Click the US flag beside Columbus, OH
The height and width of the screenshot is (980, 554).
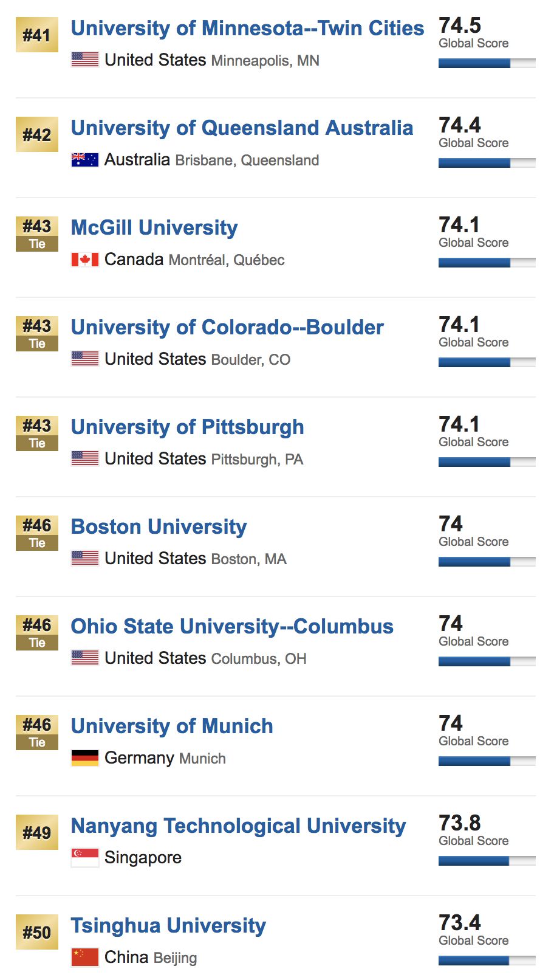pos(84,658)
